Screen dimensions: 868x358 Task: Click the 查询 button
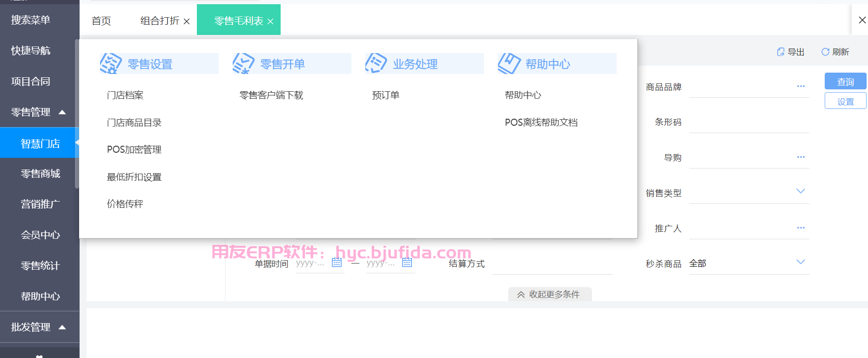click(x=845, y=81)
